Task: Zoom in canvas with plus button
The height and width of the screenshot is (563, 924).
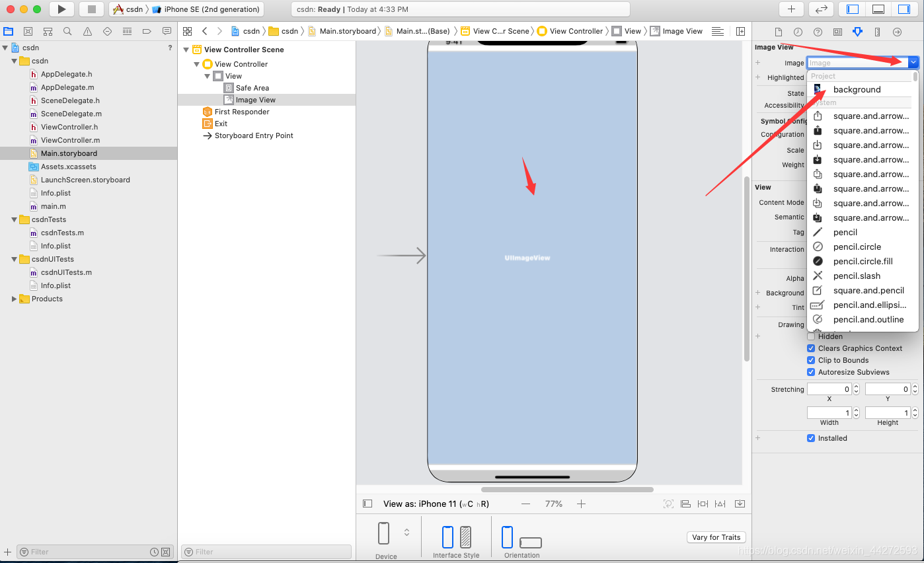Action: (581, 504)
